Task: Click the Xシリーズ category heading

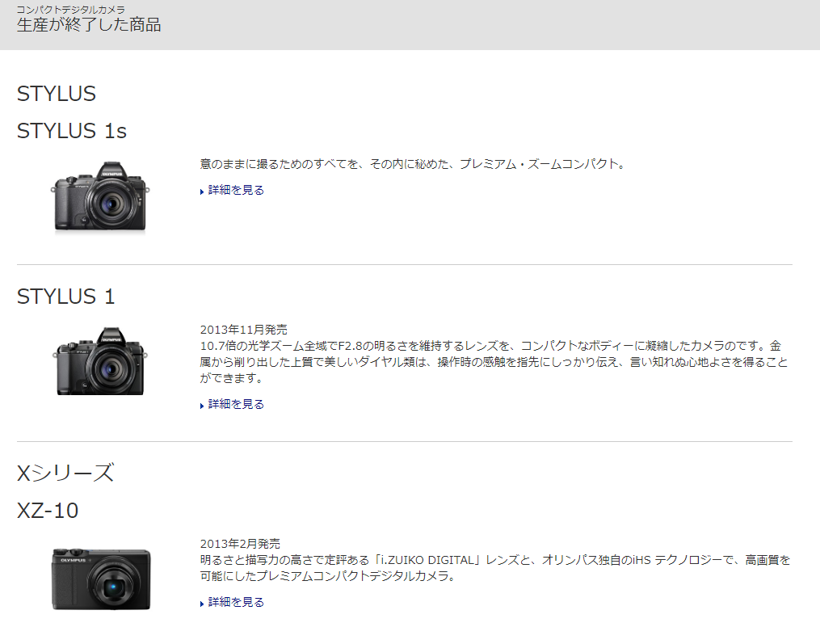Action: click(65, 473)
